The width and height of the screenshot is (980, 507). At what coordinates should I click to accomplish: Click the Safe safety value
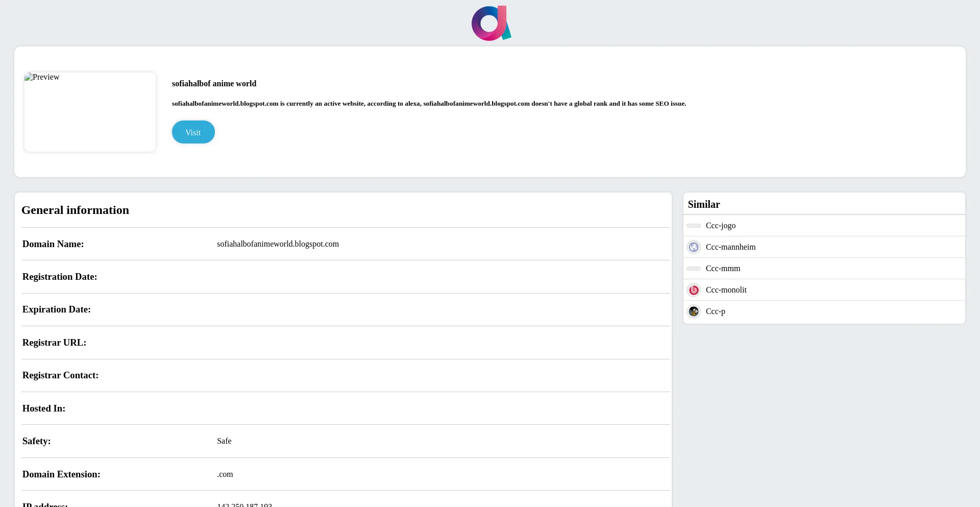click(x=224, y=441)
